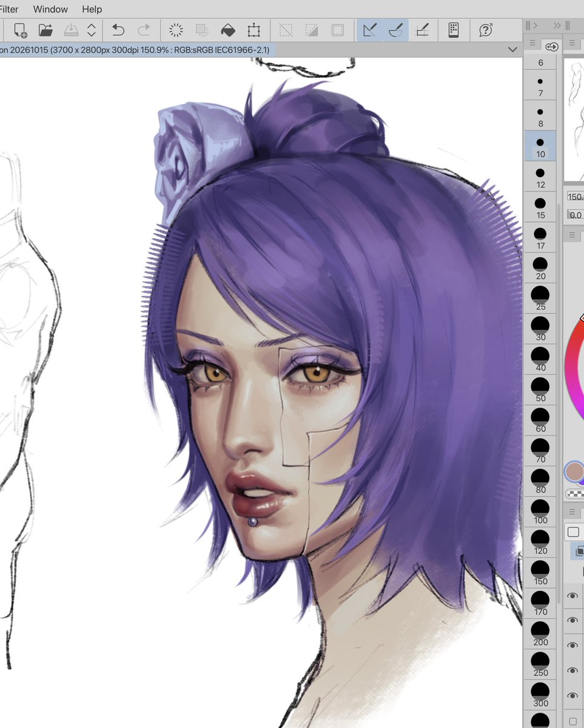This screenshot has height=728, width=584.
Task: Choose brush size 80
Action: pos(540,481)
